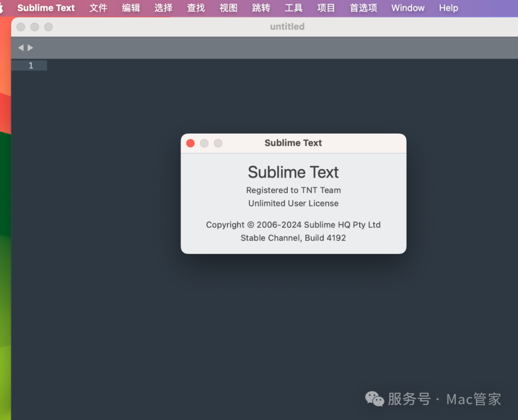Open the 跳转 menu
The width and height of the screenshot is (518, 420).
[261, 8]
